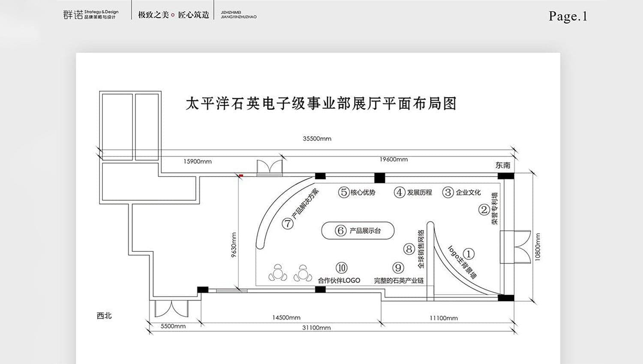Click the 35500mm overall dimension label
Screen dimensions: 643x364
coord(317,138)
